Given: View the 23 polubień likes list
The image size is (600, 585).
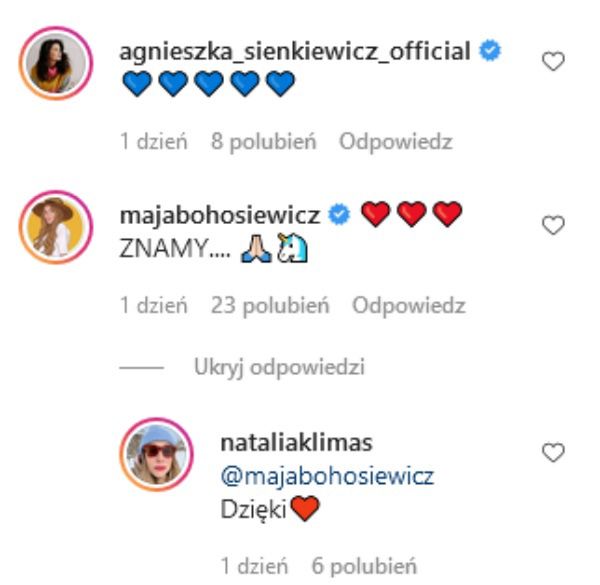Looking at the screenshot, I should tap(270, 306).
